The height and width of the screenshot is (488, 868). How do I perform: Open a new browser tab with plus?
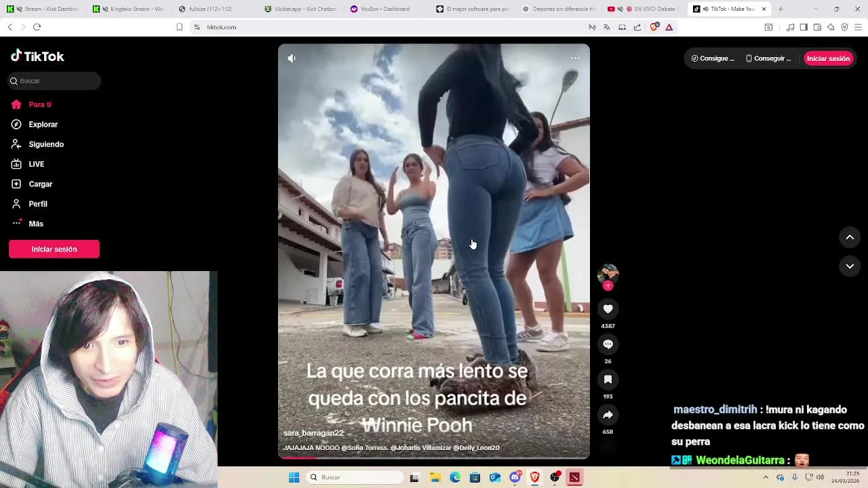[781, 9]
